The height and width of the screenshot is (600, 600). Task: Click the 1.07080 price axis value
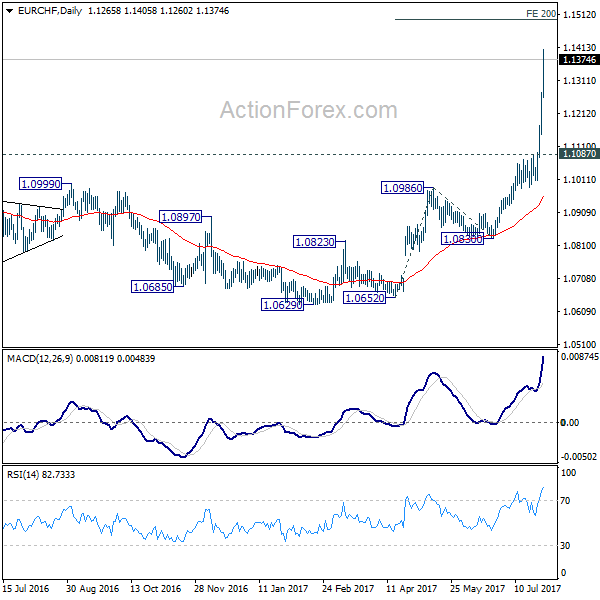pyautogui.click(x=579, y=278)
